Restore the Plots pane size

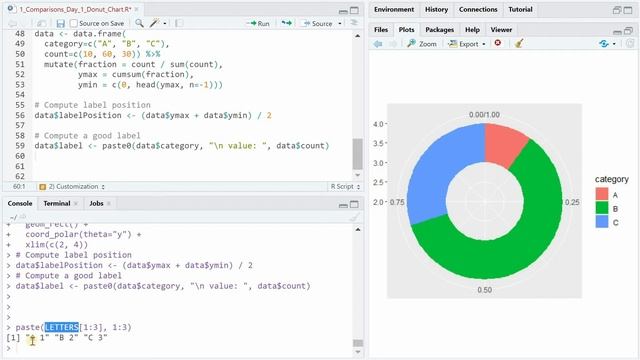[628, 31]
